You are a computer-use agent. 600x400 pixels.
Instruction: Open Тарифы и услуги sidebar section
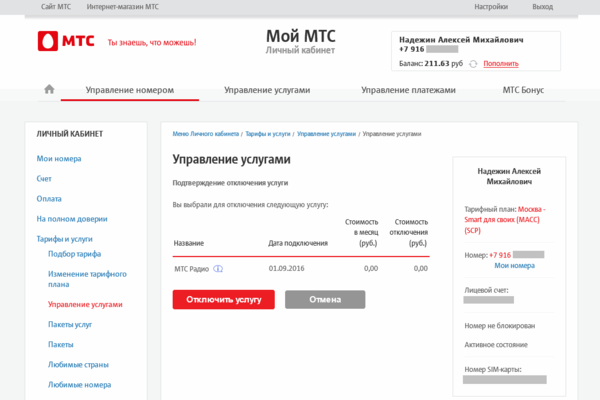pyautogui.click(x=64, y=239)
